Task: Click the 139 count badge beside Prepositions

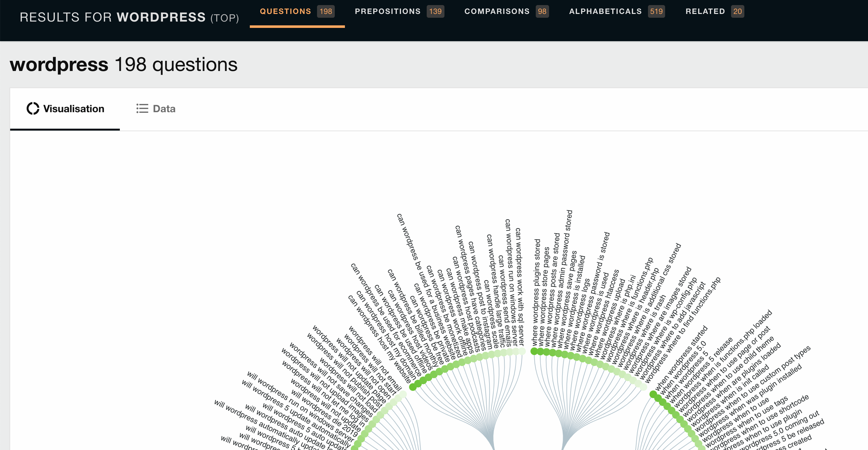Action: (435, 11)
